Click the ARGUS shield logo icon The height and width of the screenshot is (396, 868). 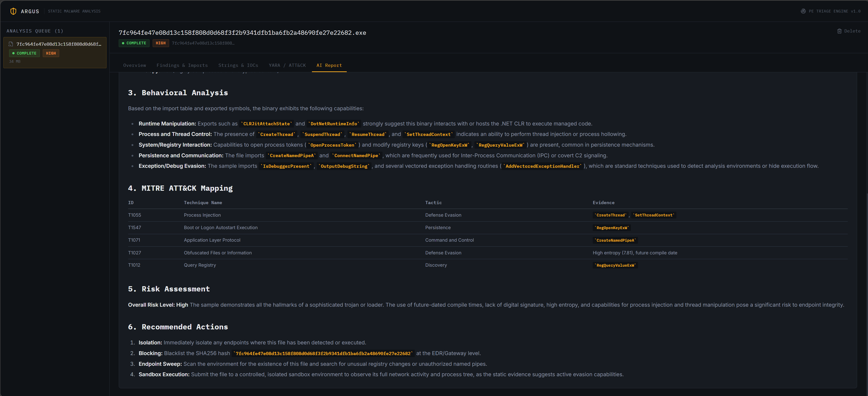click(13, 11)
